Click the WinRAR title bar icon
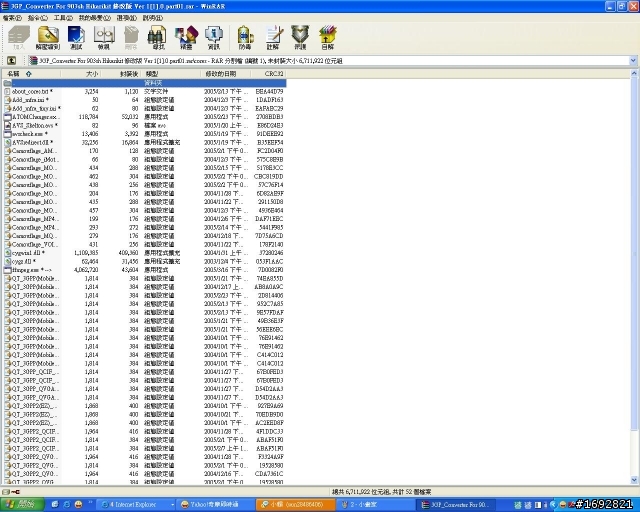The height and width of the screenshot is (512, 640). tap(5, 6)
